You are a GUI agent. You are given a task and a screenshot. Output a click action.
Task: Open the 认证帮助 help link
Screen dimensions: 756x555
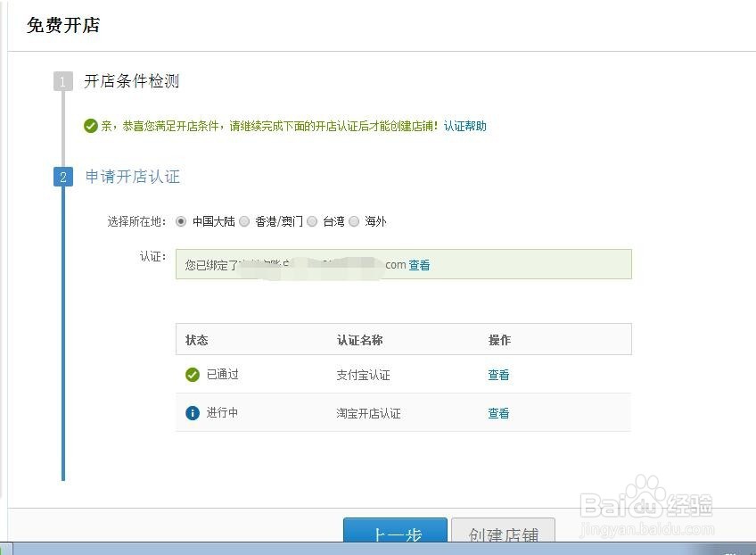[464, 126]
